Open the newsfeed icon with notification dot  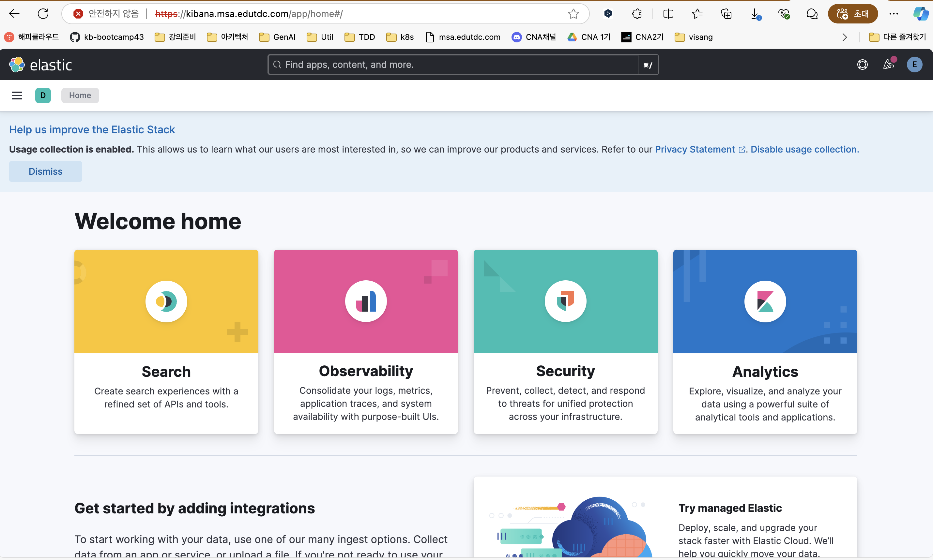(888, 65)
